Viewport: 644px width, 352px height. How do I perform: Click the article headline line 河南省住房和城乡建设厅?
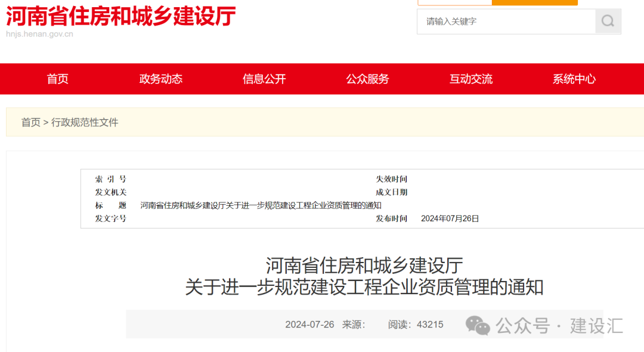(x=364, y=265)
